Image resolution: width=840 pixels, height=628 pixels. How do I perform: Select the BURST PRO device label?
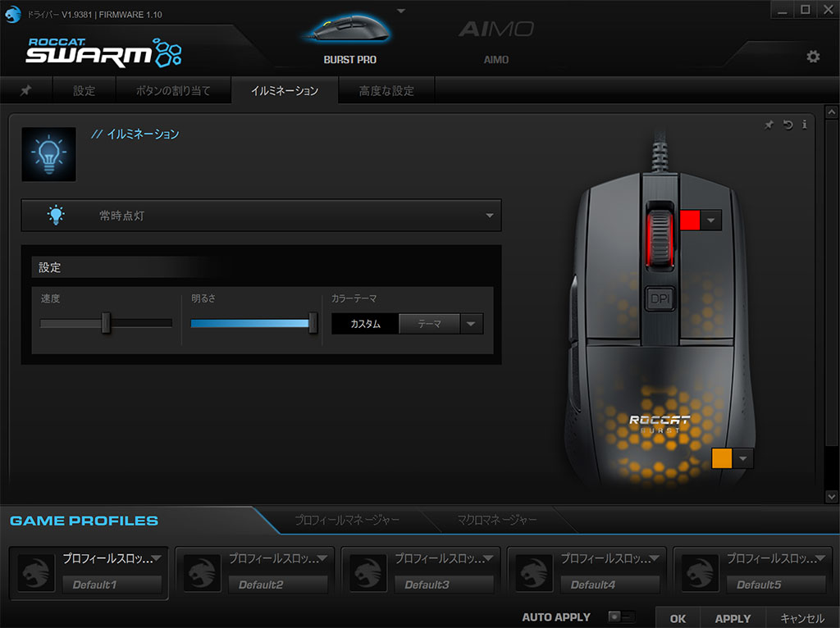pyautogui.click(x=349, y=59)
